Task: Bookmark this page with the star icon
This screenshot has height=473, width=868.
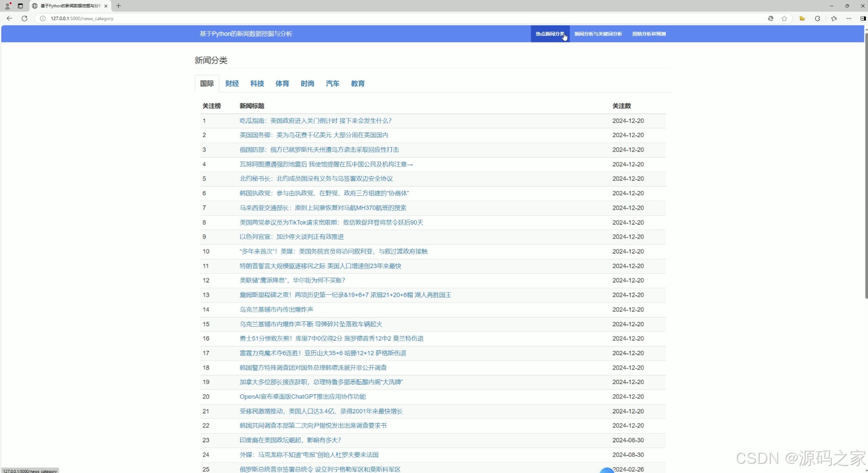Action: coord(784,18)
